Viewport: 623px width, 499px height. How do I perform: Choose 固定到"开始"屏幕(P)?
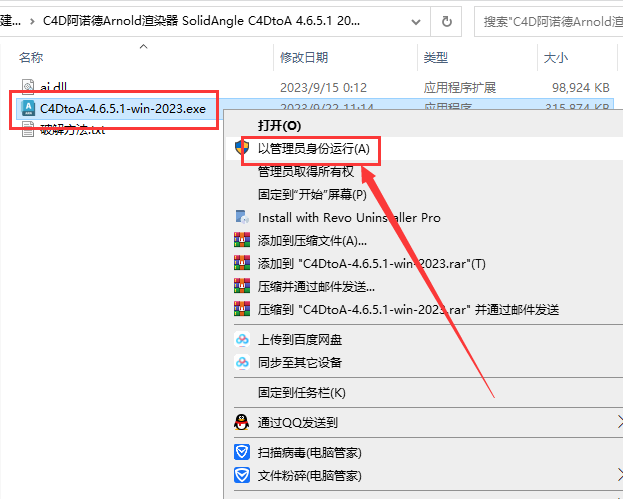pos(312,195)
